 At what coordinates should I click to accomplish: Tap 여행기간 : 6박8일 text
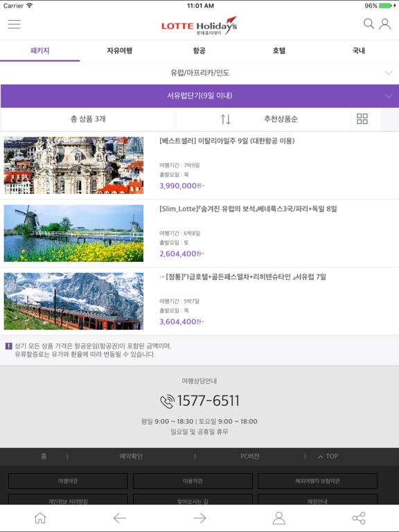179,233
